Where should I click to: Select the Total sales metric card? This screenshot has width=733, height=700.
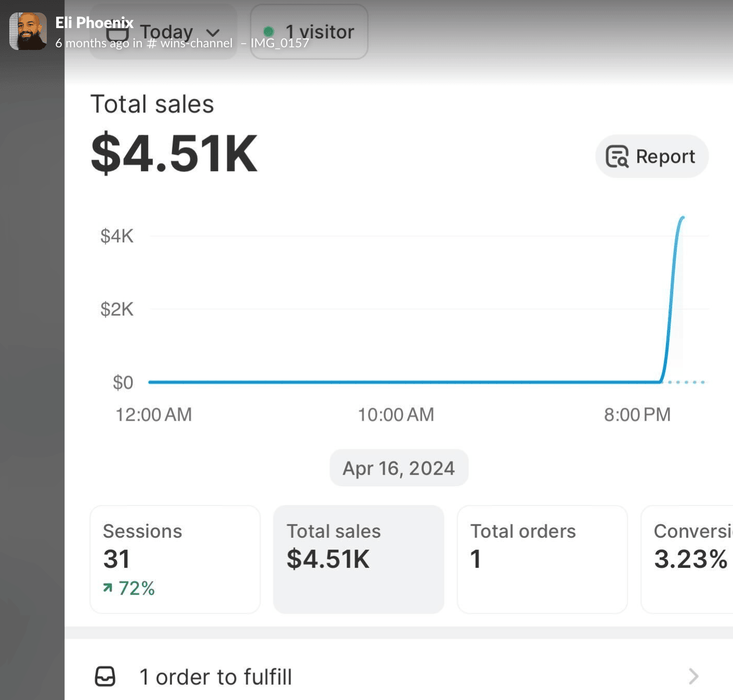click(358, 559)
